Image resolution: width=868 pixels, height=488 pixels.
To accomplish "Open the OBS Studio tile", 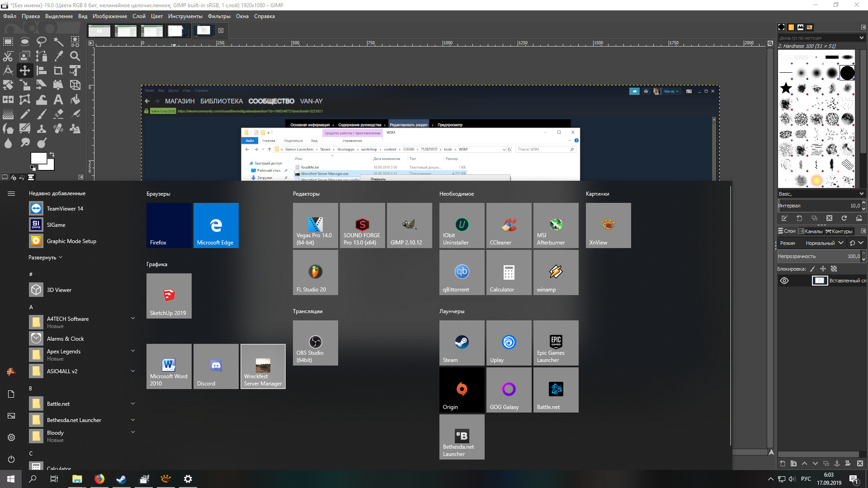I will pyautogui.click(x=316, y=343).
